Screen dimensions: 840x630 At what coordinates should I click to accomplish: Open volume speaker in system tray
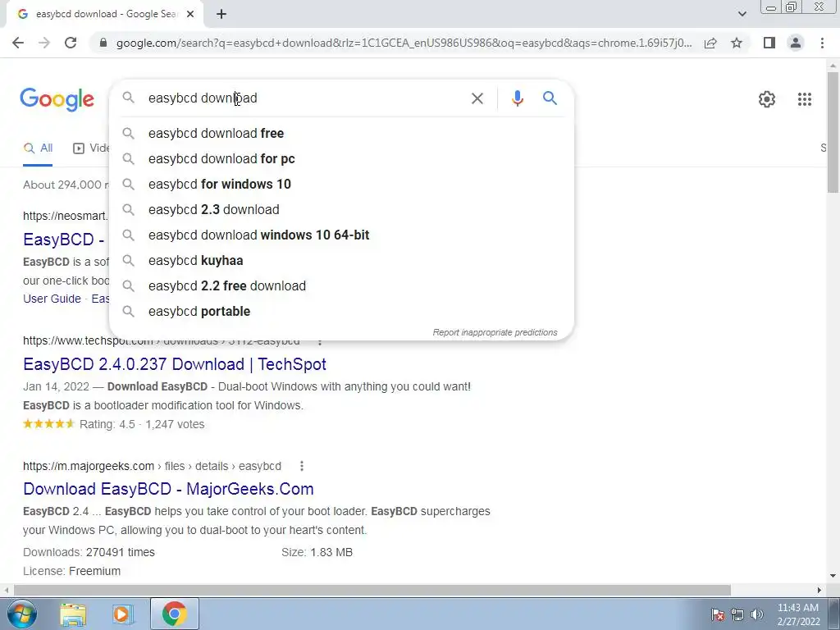click(756, 614)
